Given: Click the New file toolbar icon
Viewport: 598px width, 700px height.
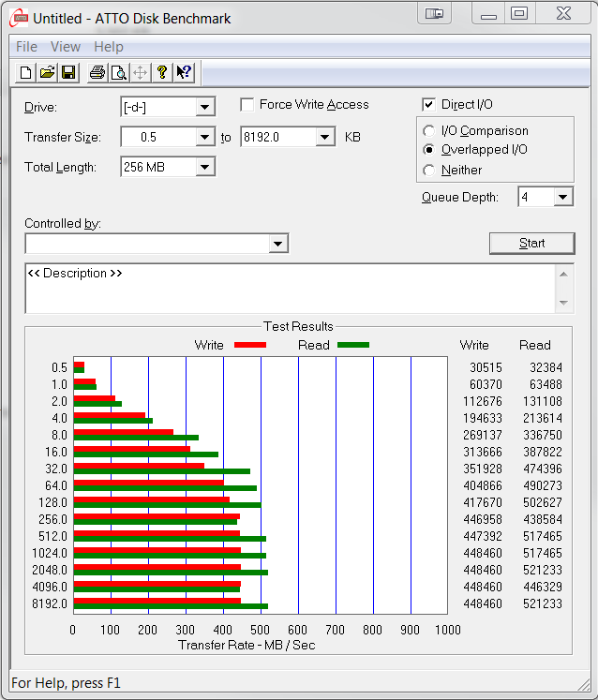Looking at the screenshot, I should point(26,72).
